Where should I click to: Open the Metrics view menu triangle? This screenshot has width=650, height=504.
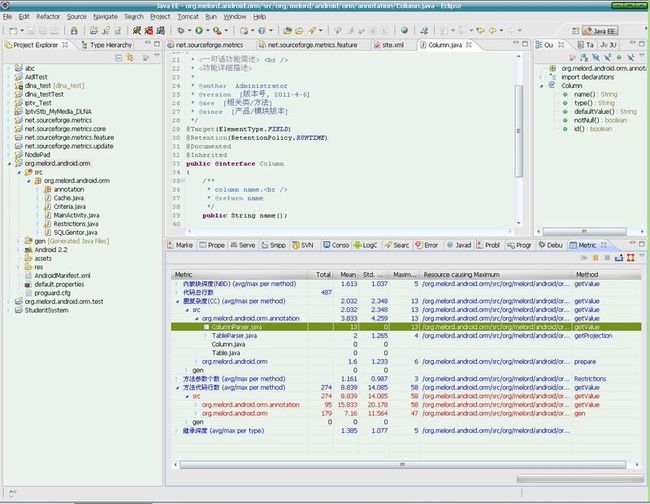tap(642, 257)
